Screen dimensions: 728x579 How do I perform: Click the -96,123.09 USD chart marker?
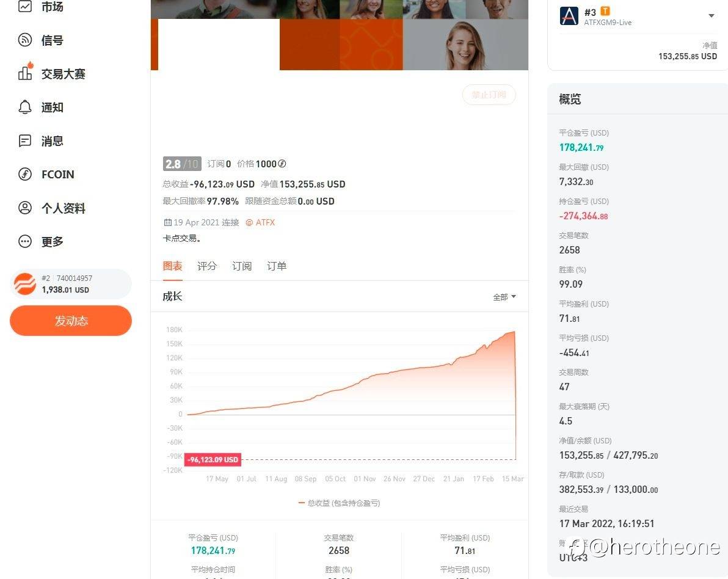(x=213, y=460)
